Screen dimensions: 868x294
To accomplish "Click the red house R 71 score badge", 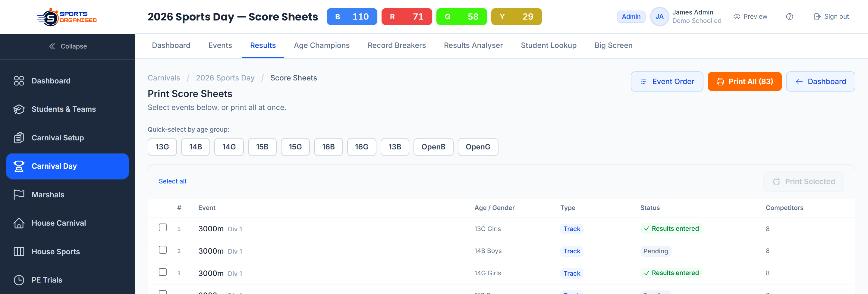I will point(407,17).
